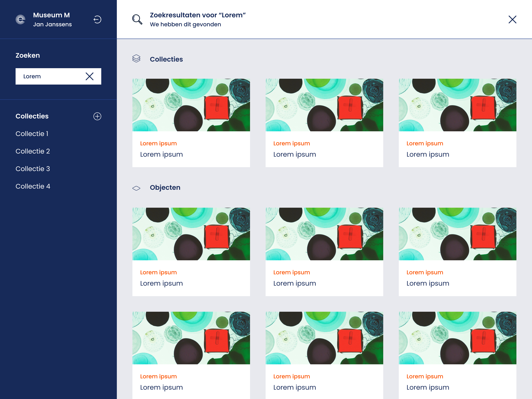Click the Objecten section heading
The width and height of the screenshot is (532, 399).
point(165,187)
